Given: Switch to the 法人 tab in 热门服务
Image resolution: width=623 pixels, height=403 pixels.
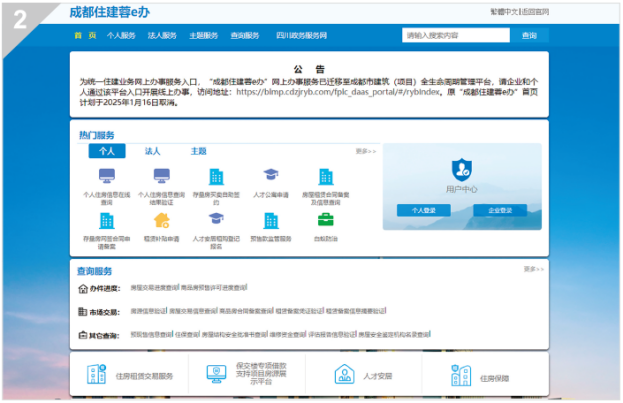Looking at the screenshot, I should coord(152,151).
